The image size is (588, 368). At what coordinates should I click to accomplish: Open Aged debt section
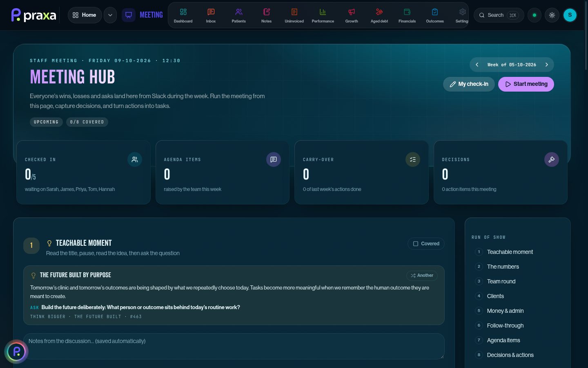379,15
